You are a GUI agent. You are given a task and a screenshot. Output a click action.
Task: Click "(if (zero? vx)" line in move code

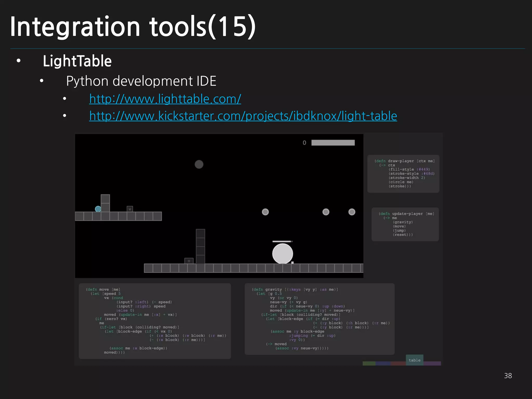111,319
